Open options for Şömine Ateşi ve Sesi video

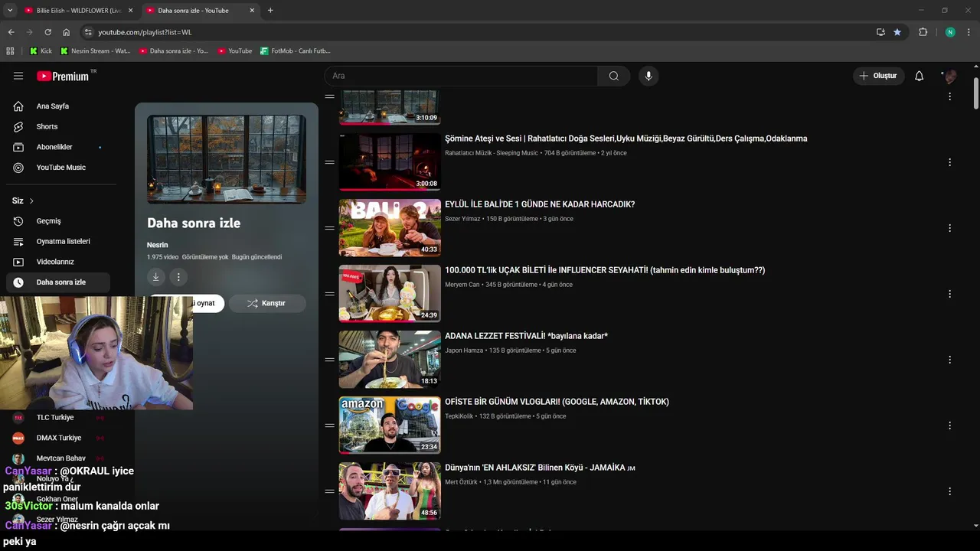coord(949,162)
